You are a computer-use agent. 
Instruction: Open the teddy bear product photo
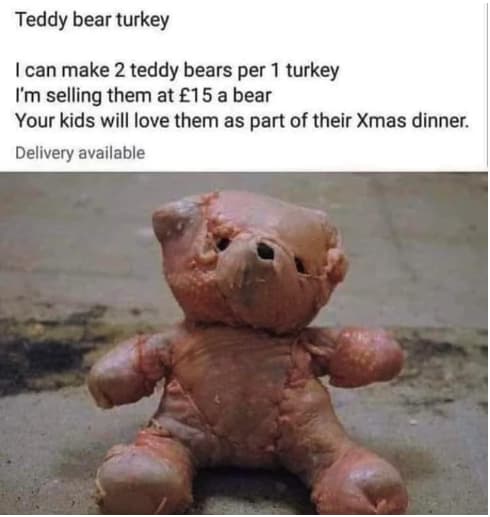coord(244,344)
